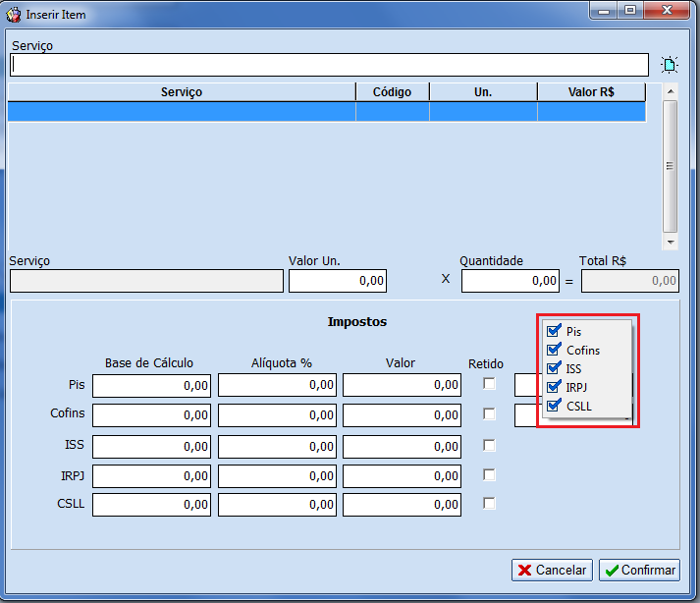
Task: Toggle the Pis checkbox in popup list
Action: [554, 331]
